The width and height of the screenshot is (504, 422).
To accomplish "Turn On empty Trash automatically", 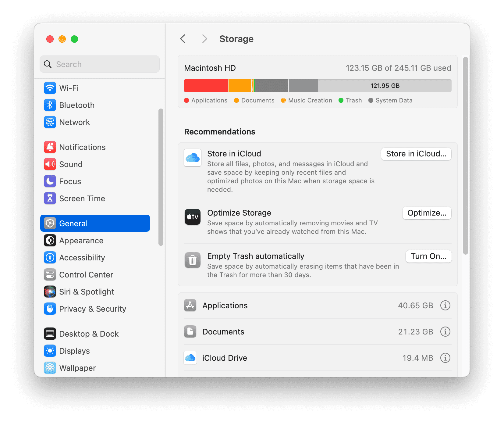I will click(428, 256).
